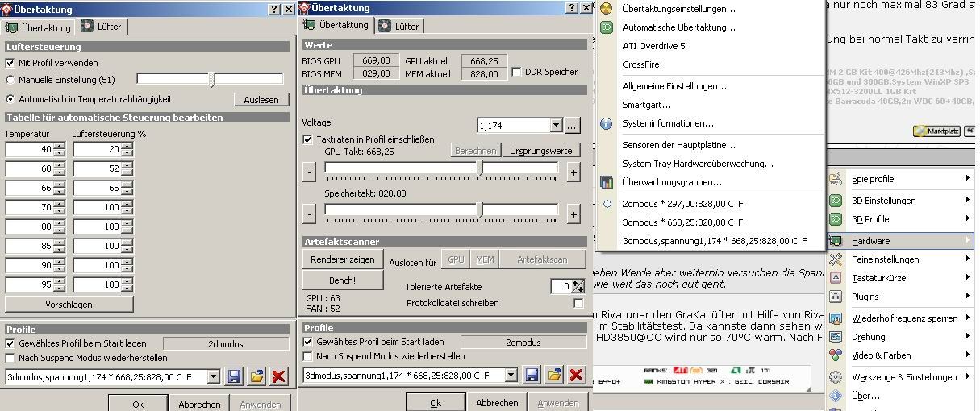Click the Vorschlagen button
The image size is (980, 411).
tap(69, 305)
